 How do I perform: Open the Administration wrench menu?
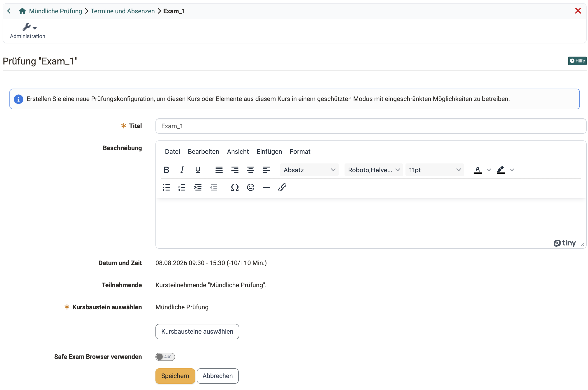(x=28, y=31)
